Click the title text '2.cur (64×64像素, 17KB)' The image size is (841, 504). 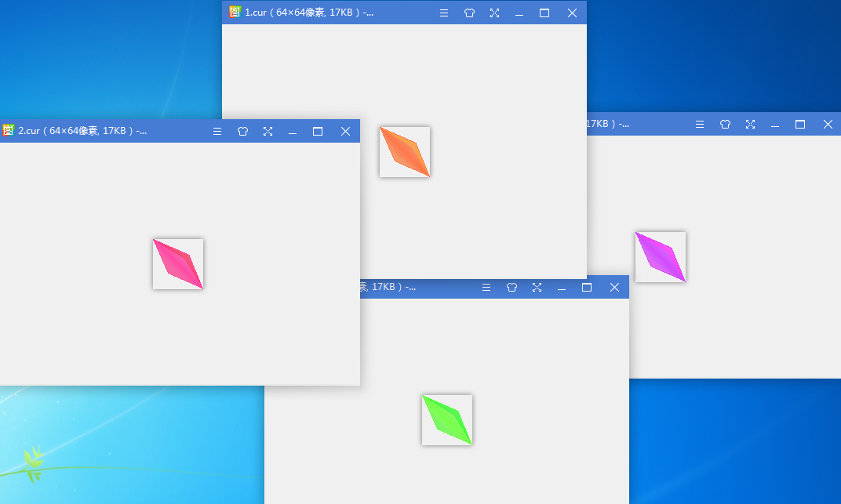click(75, 131)
